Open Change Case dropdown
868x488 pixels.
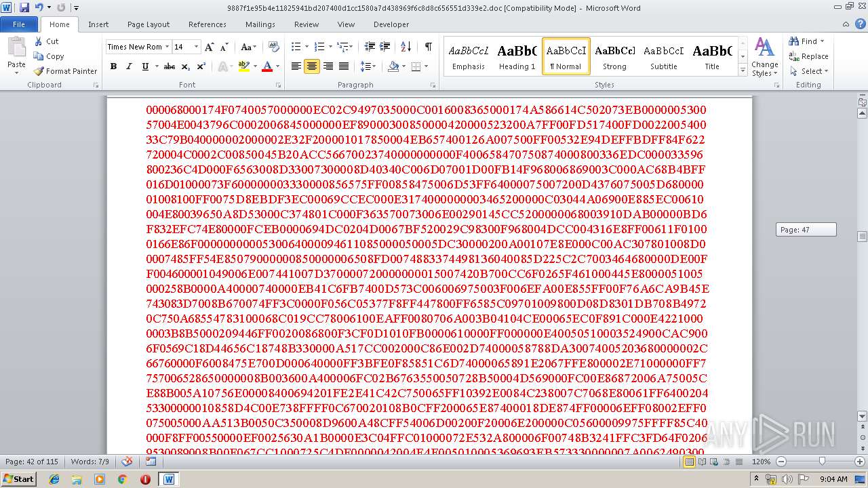click(x=248, y=47)
